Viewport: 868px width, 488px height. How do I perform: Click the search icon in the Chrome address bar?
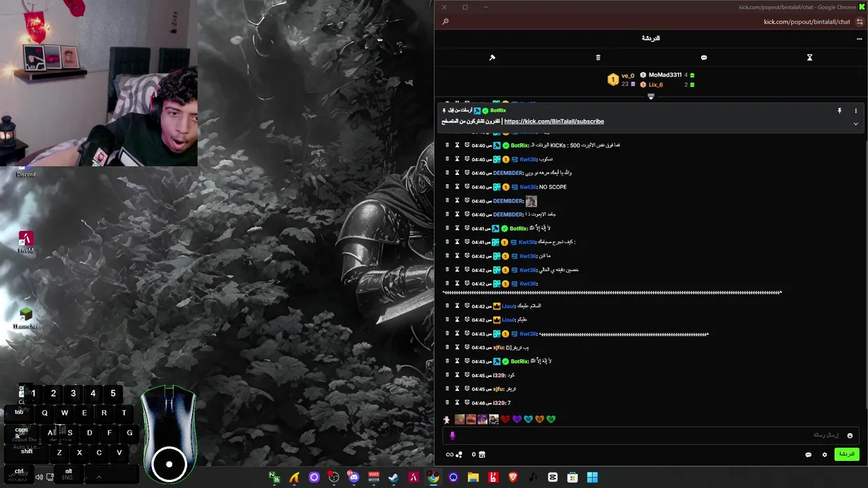pyautogui.click(x=445, y=22)
